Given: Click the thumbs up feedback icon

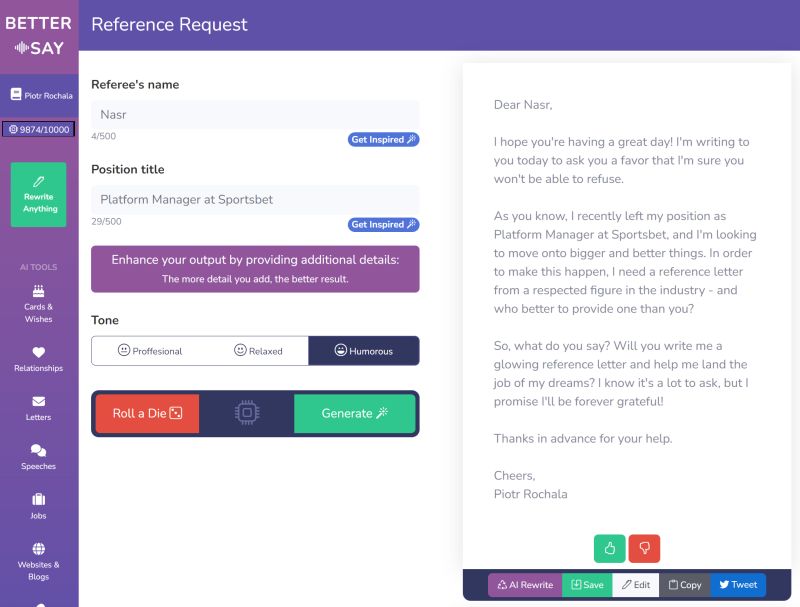Looking at the screenshot, I should click(609, 548).
